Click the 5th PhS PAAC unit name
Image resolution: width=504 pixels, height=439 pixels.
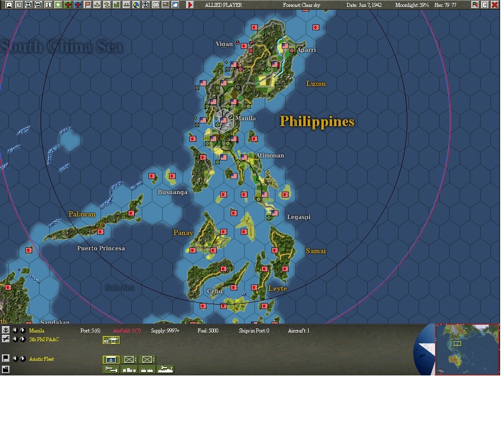click(44, 339)
